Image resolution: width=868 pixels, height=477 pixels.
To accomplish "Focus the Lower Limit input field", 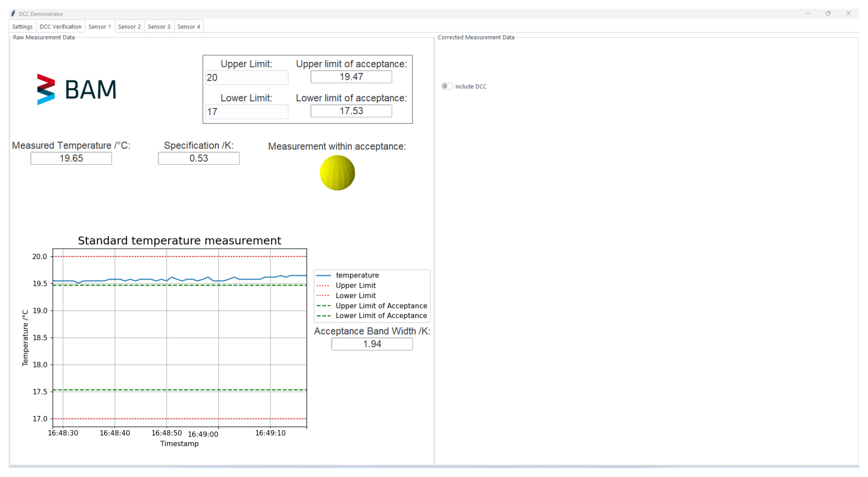I will [246, 111].
